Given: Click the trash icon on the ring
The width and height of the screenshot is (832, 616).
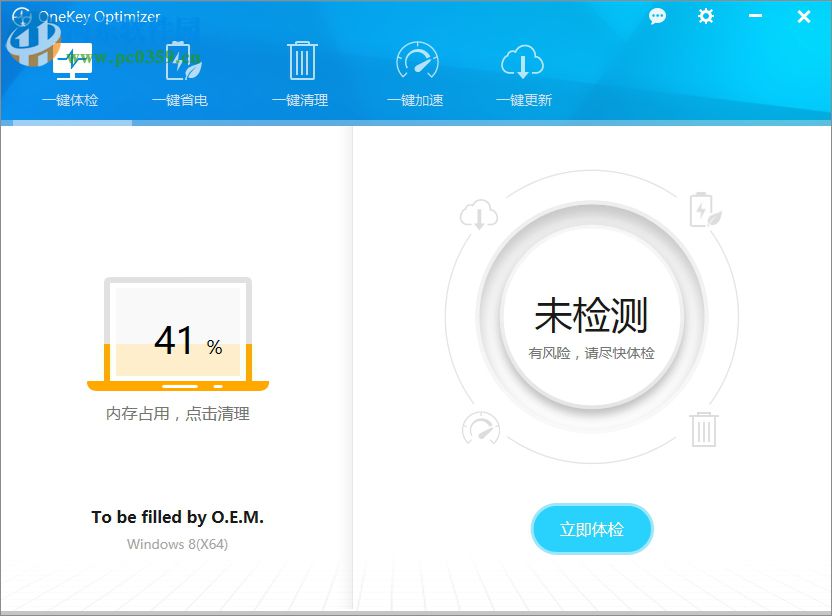Looking at the screenshot, I should tap(705, 428).
